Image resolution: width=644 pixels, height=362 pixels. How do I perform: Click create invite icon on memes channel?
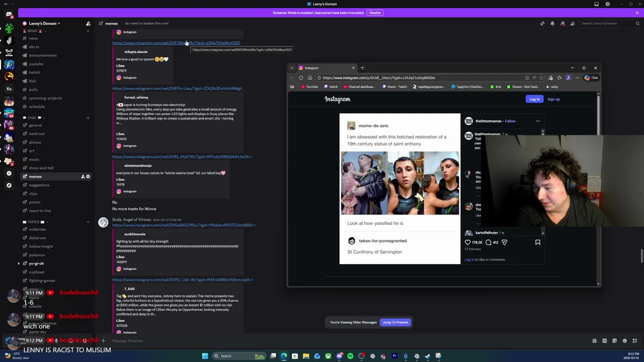tap(83, 176)
